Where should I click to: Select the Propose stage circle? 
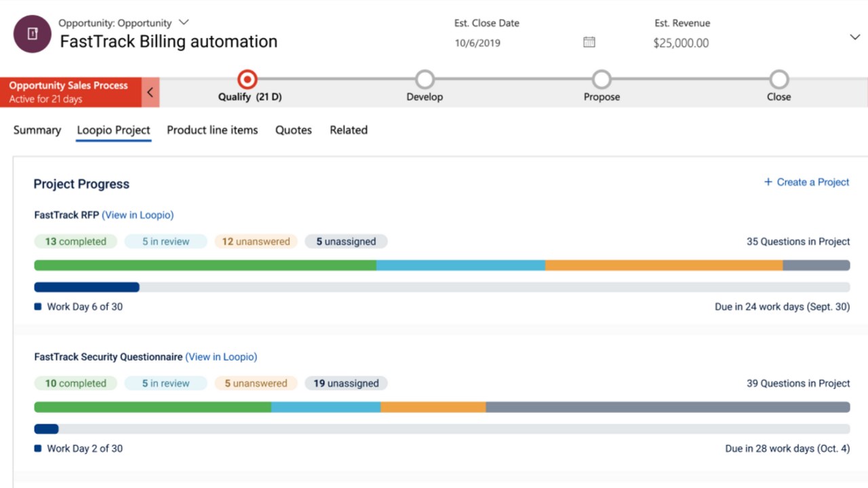tap(601, 80)
